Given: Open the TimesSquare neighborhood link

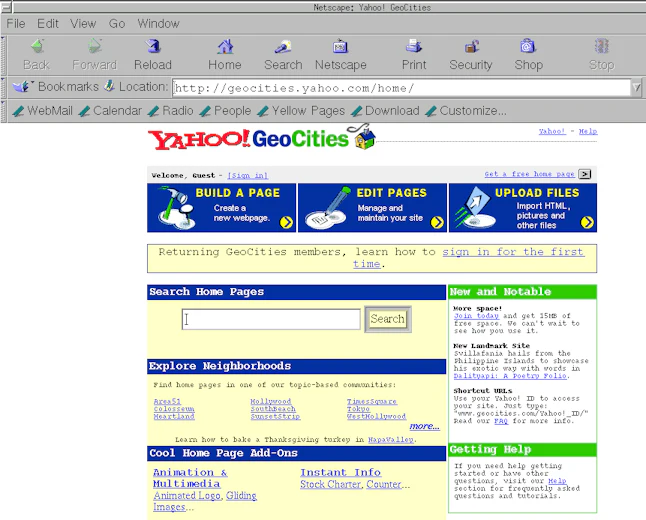Looking at the screenshot, I should [372, 401].
